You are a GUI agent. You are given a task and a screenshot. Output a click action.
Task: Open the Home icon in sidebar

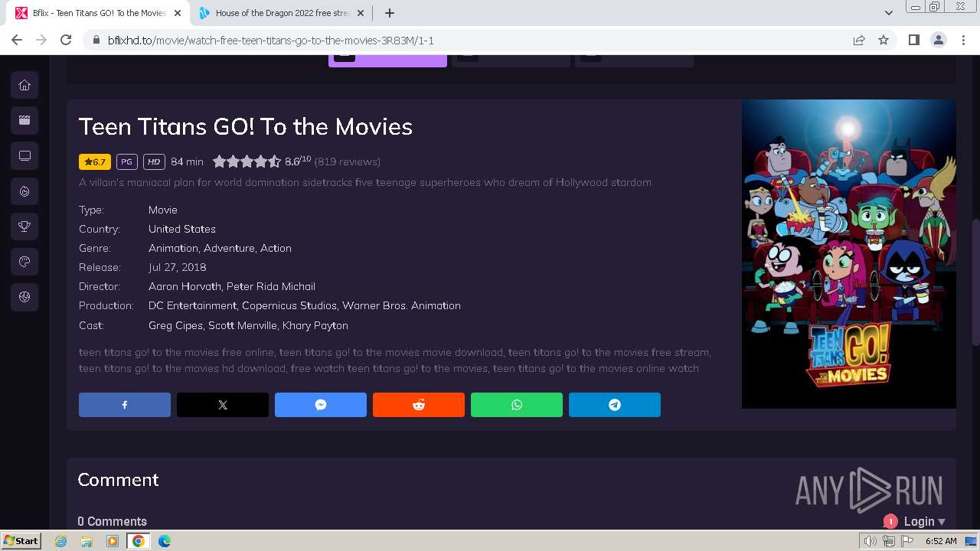click(24, 85)
